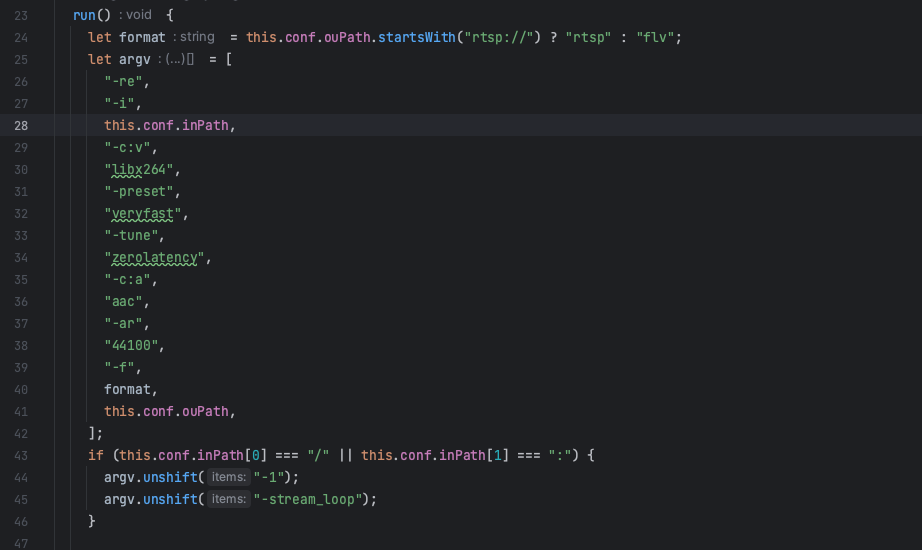
Task: Click the "/" string literal on line 43
Action: 318,455
